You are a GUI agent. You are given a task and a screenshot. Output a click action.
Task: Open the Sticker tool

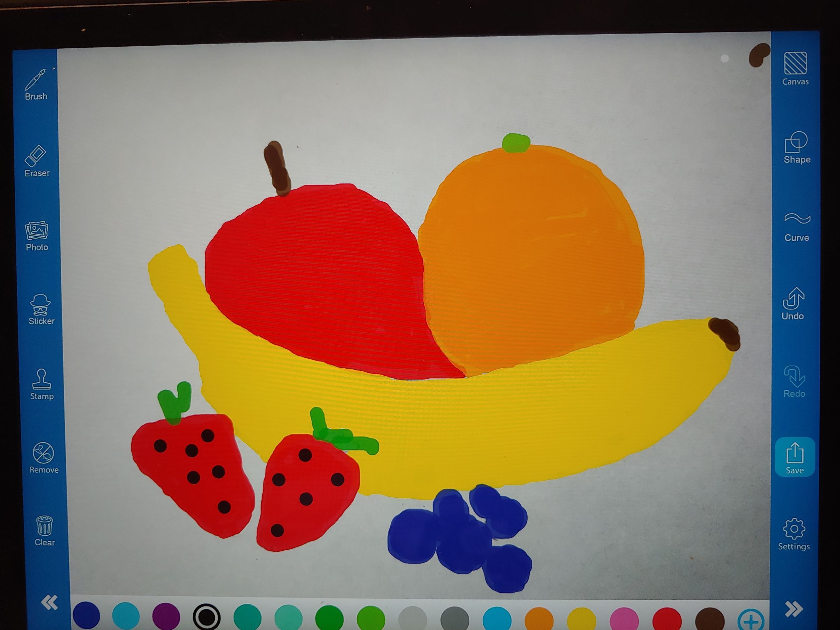[x=41, y=309]
